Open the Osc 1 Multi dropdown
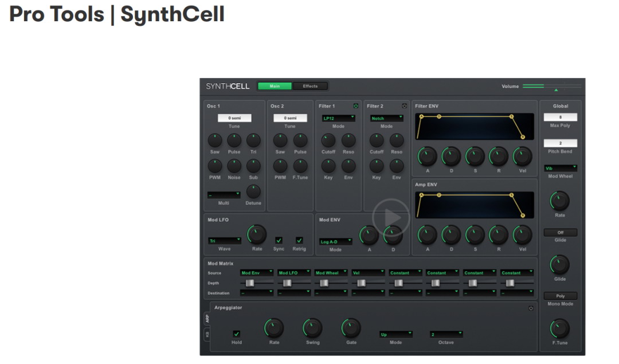The height and width of the screenshot is (364, 619). pos(224,195)
